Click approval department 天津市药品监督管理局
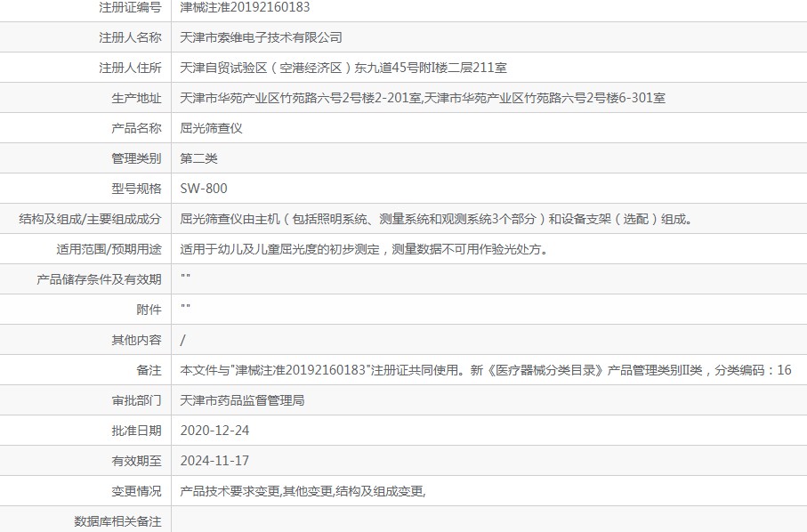Image resolution: width=807 pixels, height=532 pixels. tap(242, 400)
